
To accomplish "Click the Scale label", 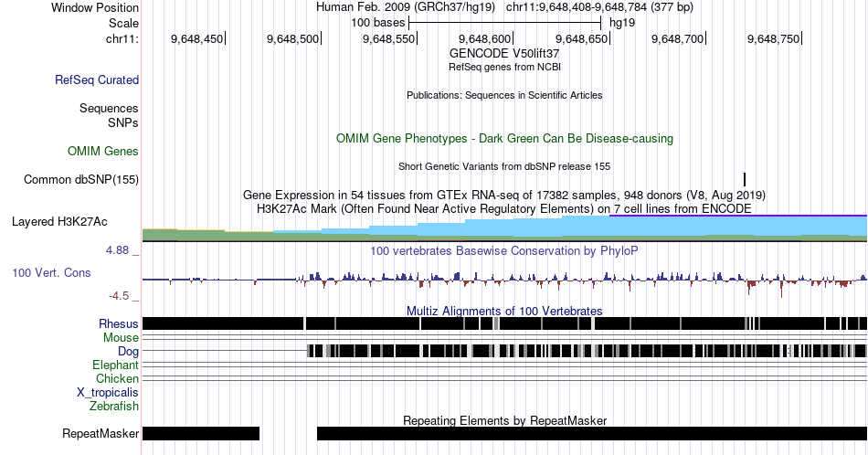I will [x=123, y=23].
